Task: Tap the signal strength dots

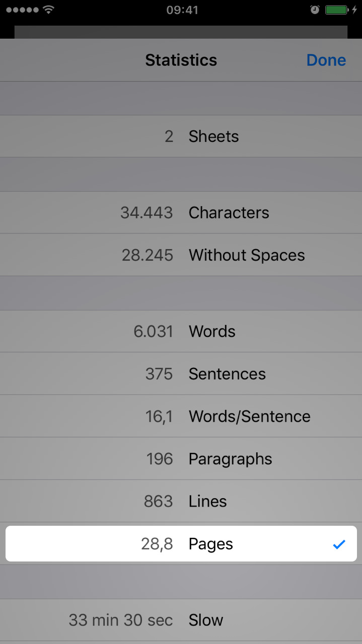Action: (x=22, y=10)
